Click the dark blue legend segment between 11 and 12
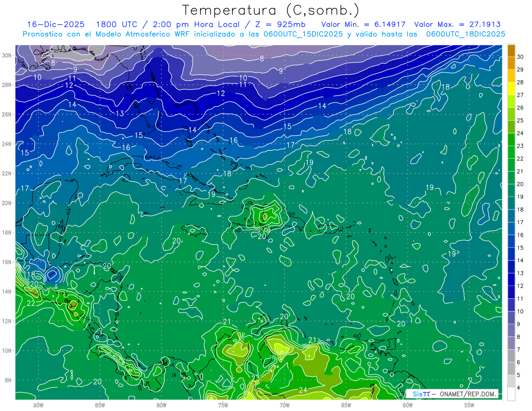This screenshot has width=532, height=411. [511, 292]
